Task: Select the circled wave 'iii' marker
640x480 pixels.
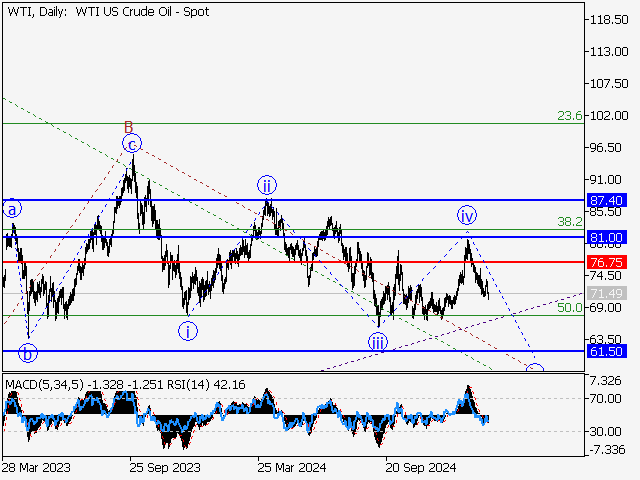Action: click(x=377, y=342)
